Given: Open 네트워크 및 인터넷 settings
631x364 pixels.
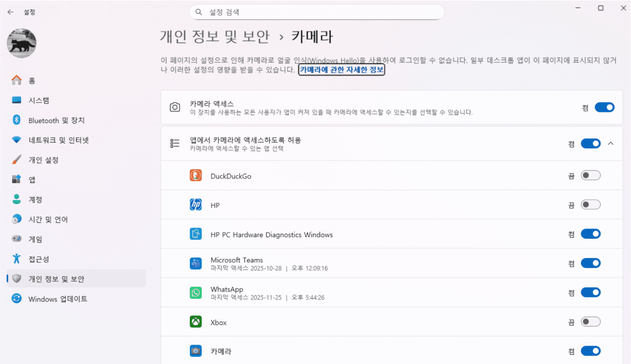Looking at the screenshot, I should coord(59,140).
